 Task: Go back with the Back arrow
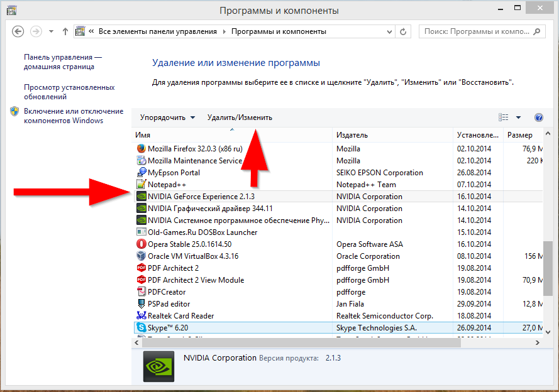point(18,31)
